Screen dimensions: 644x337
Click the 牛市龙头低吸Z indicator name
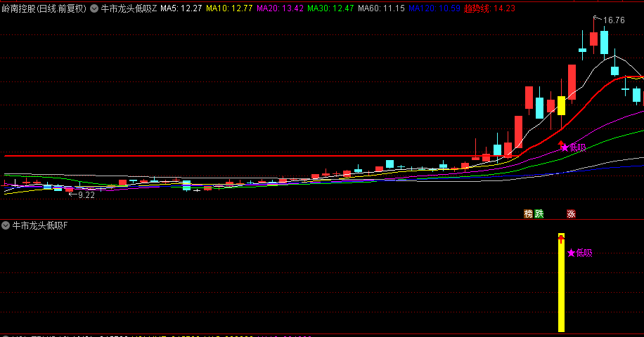pyautogui.click(x=129, y=8)
